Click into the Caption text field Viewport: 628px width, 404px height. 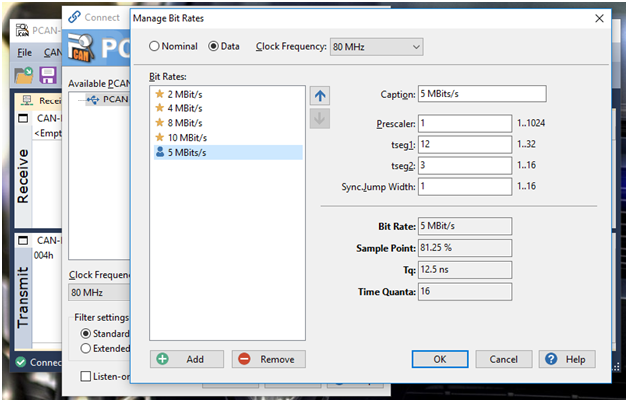[481, 94]
